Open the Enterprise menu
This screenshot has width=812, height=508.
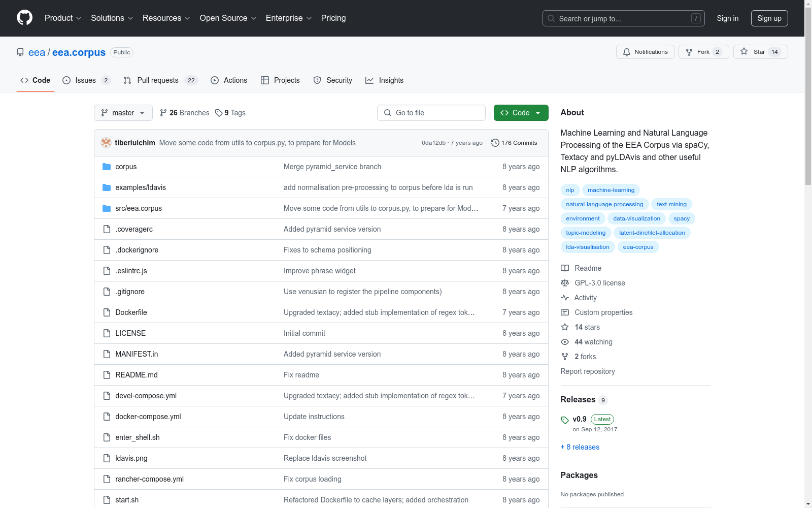(289, 18)
